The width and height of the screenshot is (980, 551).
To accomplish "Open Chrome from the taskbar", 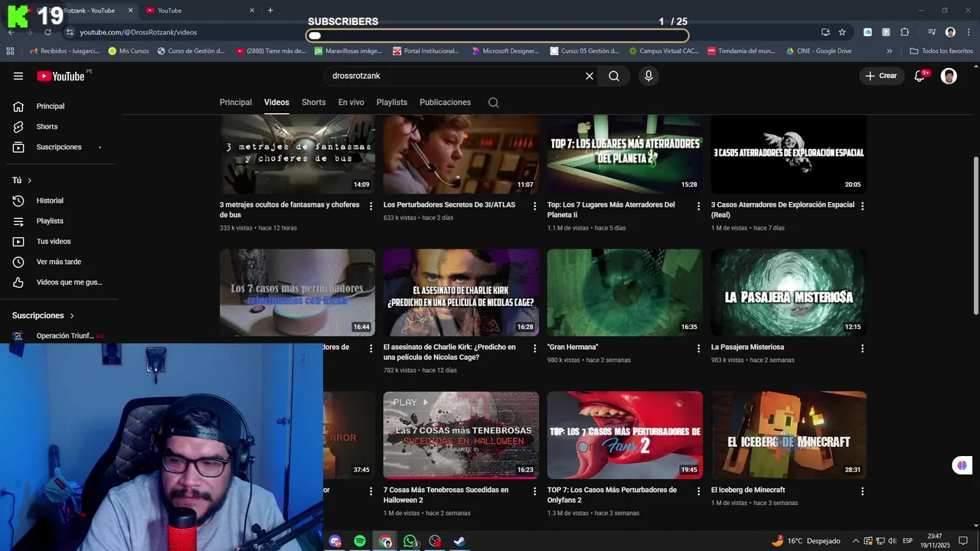I will (385, 541).
